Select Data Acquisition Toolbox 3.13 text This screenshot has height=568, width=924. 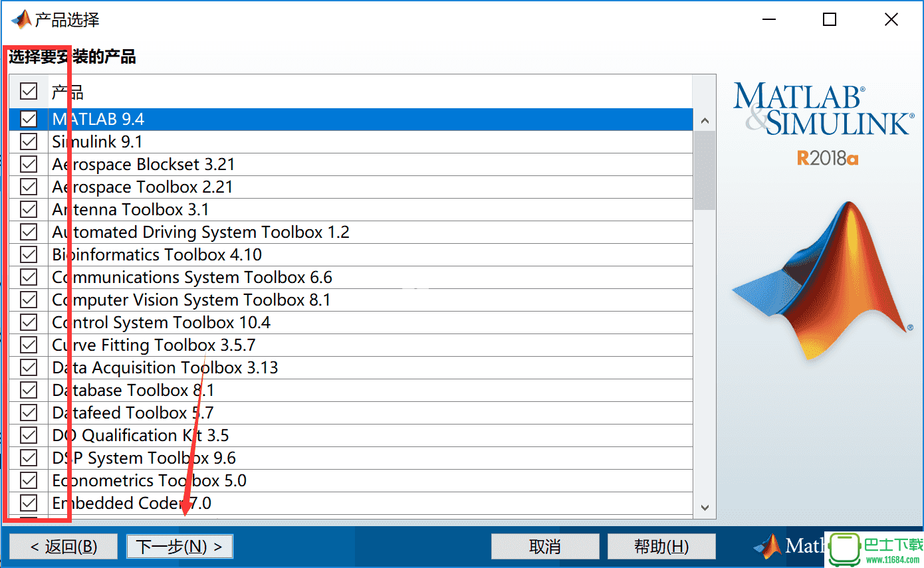165,367
